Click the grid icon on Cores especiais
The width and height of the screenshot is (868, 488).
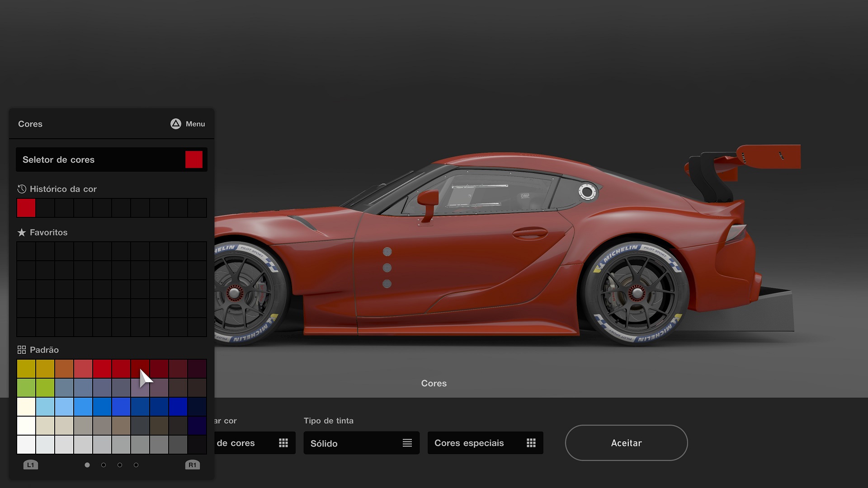(531, 443)
